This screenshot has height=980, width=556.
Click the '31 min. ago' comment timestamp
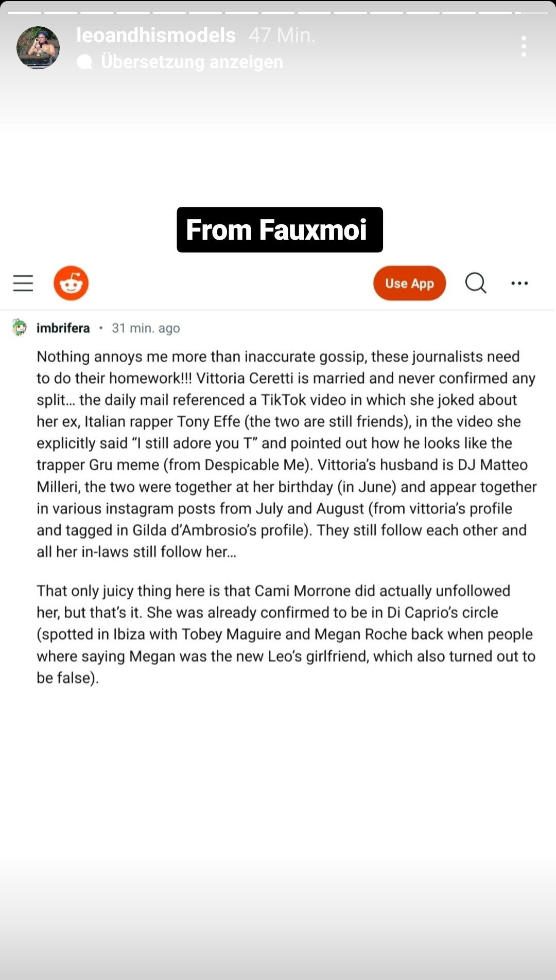click(x=146, y=328)
